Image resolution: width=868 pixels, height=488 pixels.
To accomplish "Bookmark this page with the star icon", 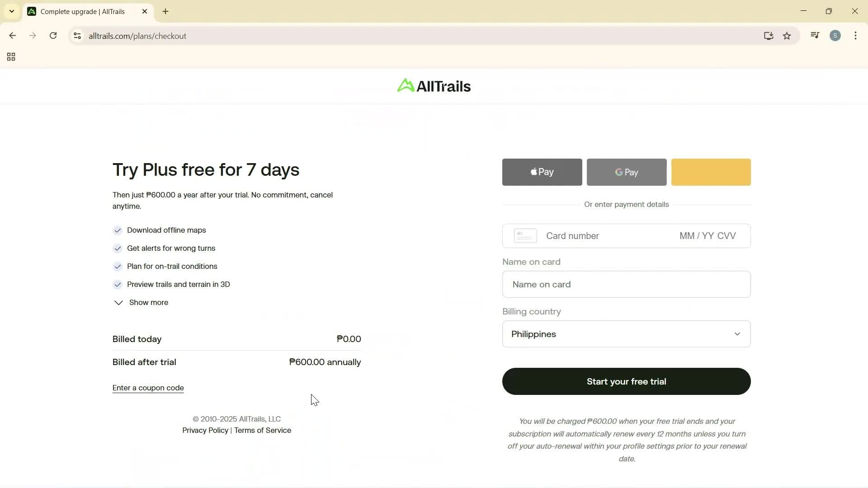I will [787, 36].
